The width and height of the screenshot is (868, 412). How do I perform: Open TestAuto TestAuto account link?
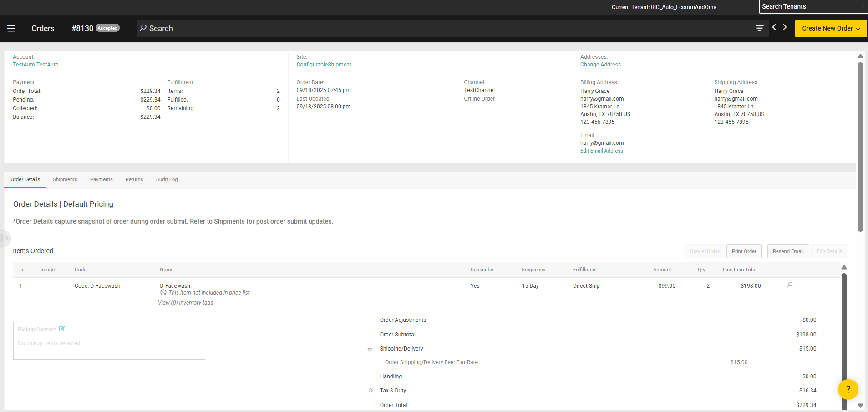tap(36, 65)
